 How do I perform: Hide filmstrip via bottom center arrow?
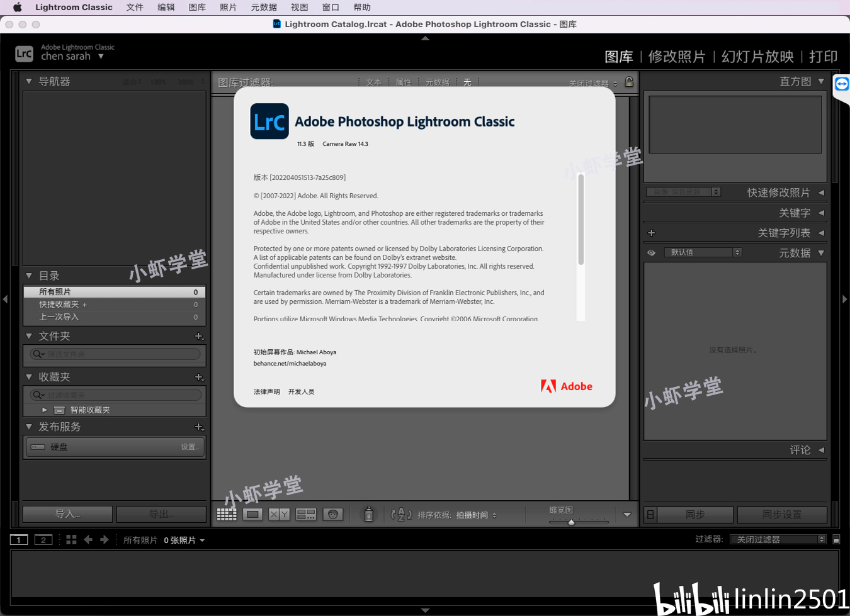click(x=426, y=610)
